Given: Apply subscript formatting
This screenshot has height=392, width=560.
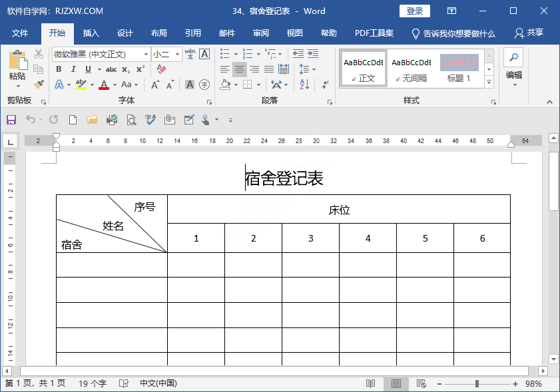Looking at the screenshot, I should [x=127, y=69].
